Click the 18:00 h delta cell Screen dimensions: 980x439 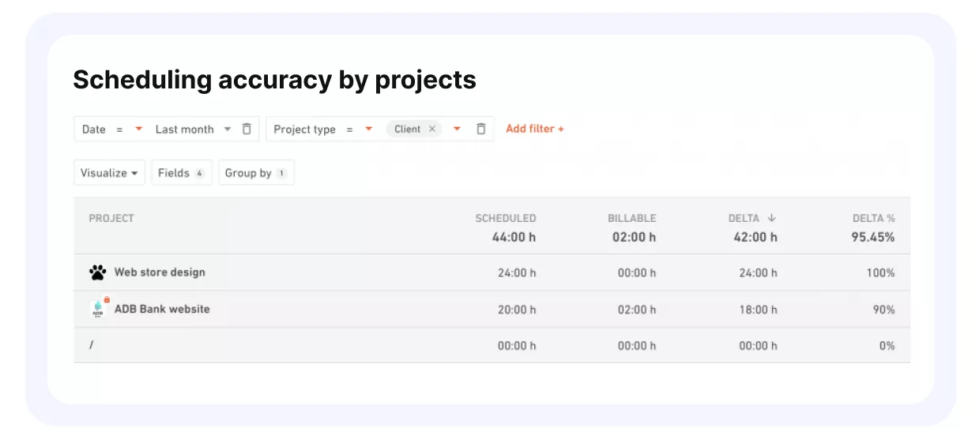(x=758, y=310)
